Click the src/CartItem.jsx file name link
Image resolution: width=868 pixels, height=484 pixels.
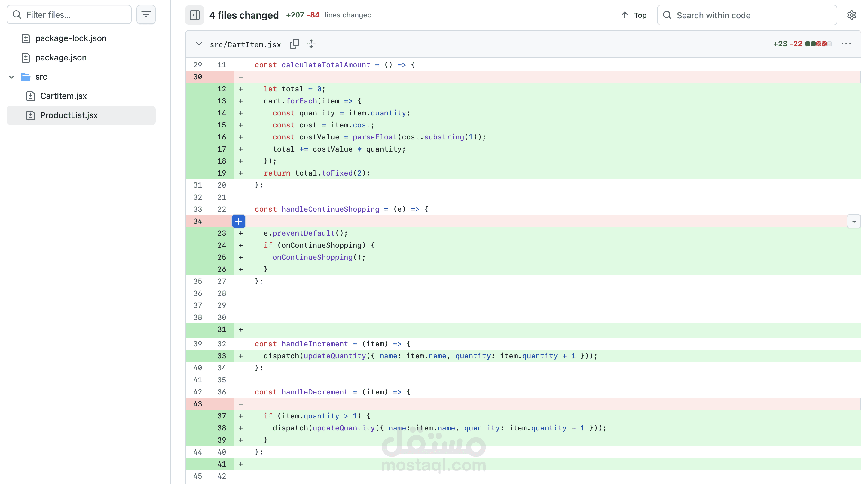pos(245,44)
